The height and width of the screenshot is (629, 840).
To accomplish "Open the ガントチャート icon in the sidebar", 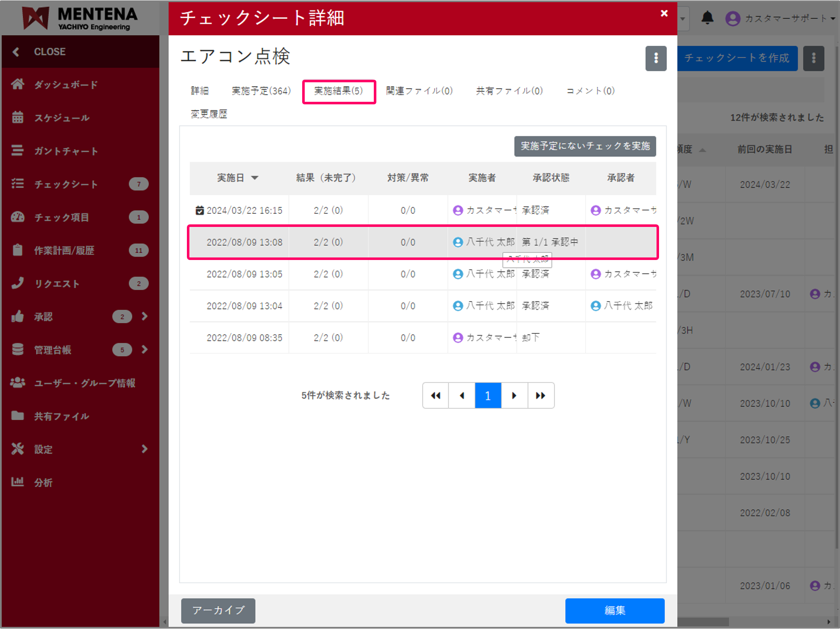I will pyautogui.click(x=18, y=151).
